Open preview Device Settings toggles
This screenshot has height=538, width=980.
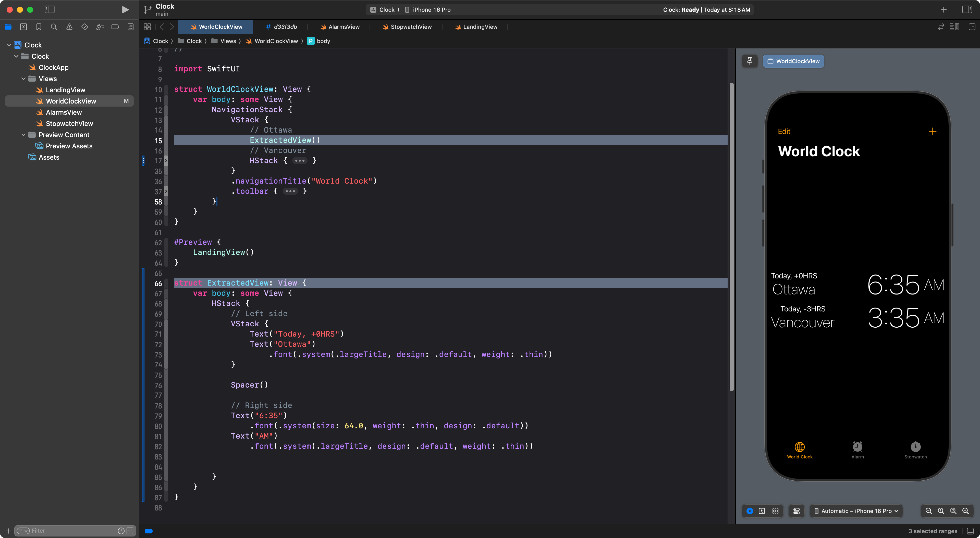coord(797,511)
